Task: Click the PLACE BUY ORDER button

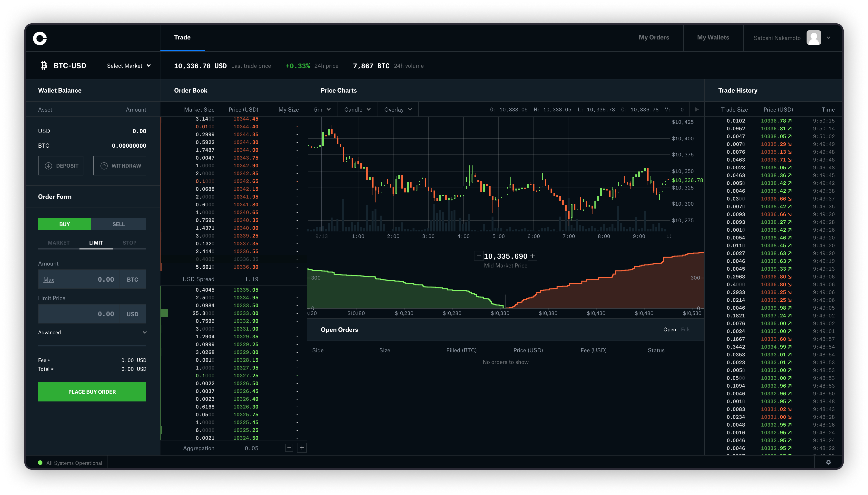Action: coord(92,391)
